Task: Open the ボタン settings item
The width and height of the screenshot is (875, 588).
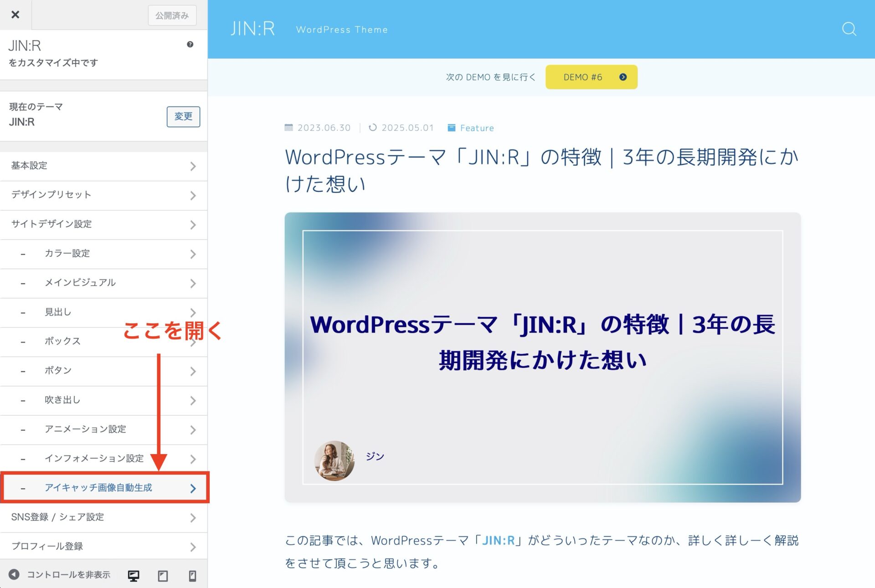Action: click(x=104, y=371)
